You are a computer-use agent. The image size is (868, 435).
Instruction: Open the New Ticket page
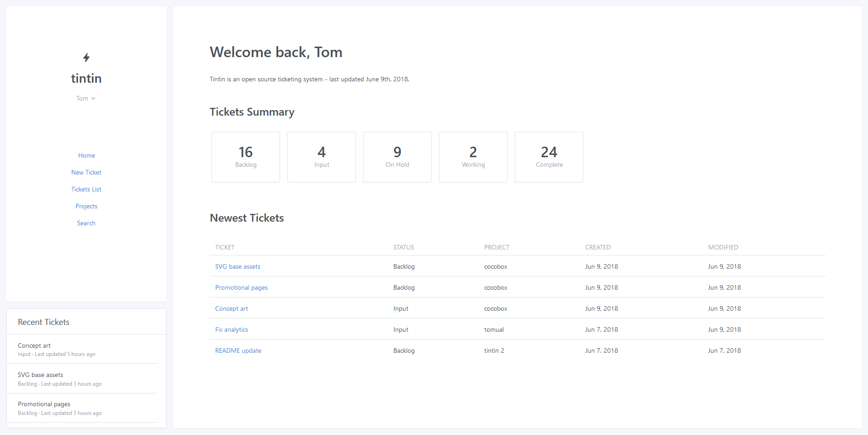pos(86,172)
